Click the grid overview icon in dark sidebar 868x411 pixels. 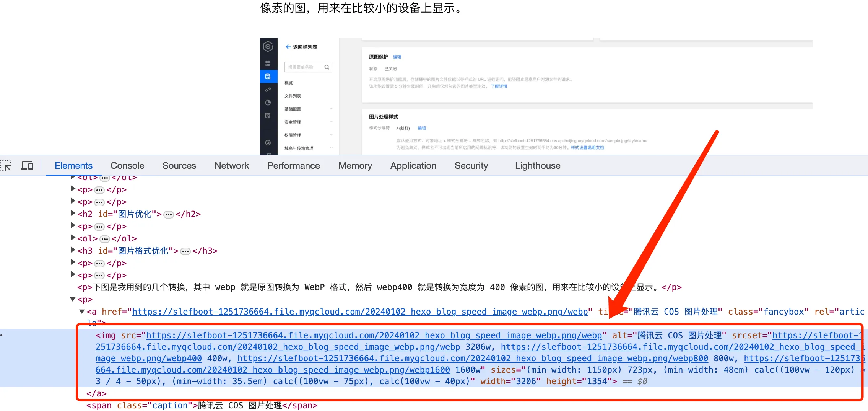pyautogui.click(x=268, y=63)
